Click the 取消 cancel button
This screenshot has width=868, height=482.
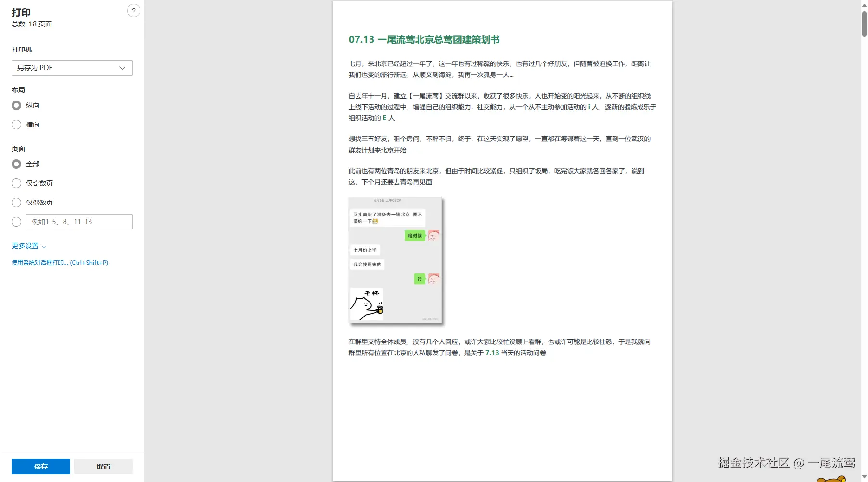103,467
